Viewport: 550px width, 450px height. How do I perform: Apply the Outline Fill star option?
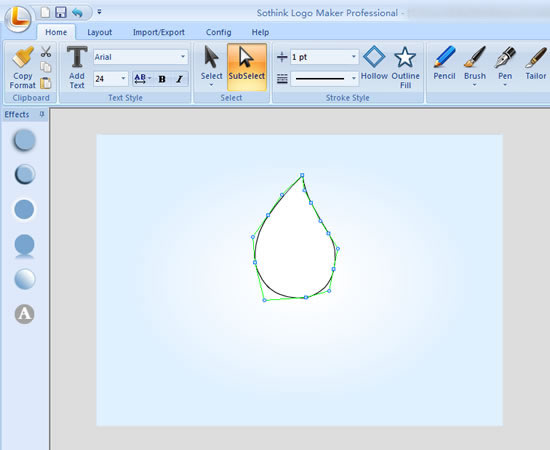pos(405,67)
